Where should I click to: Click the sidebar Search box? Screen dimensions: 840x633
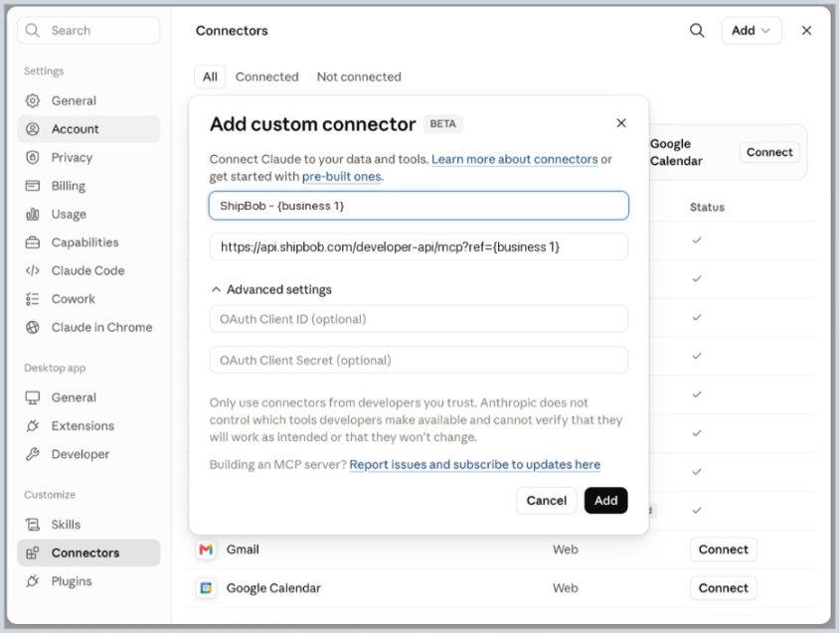tap(88, 31)
